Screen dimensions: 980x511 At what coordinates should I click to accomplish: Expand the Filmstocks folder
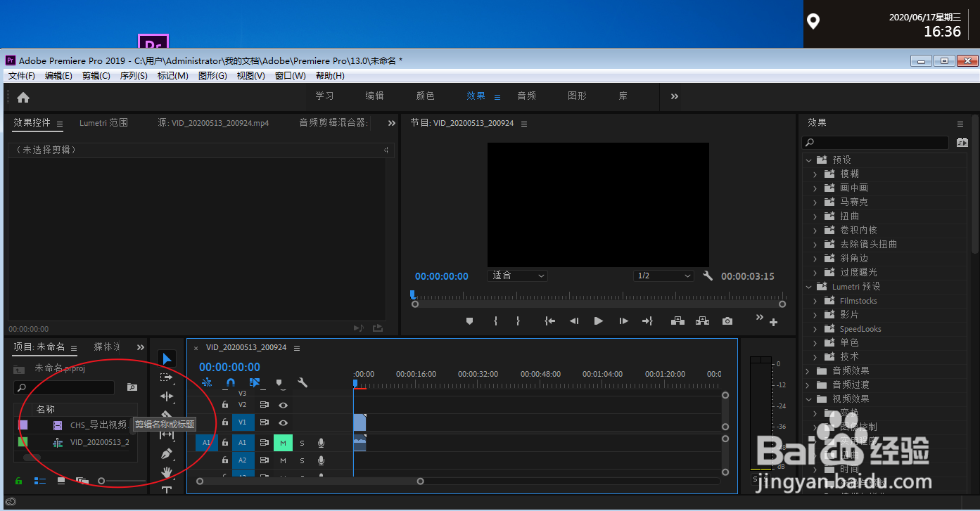tap(815, 301)
